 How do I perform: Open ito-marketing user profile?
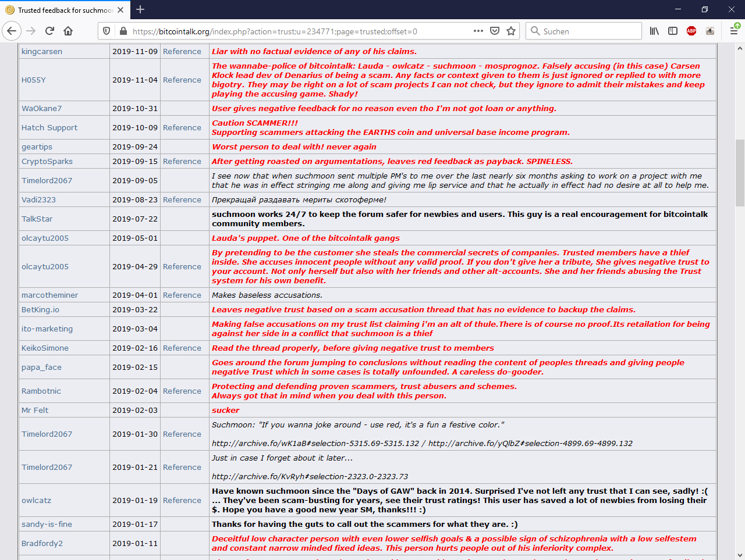tap(47, 329)
